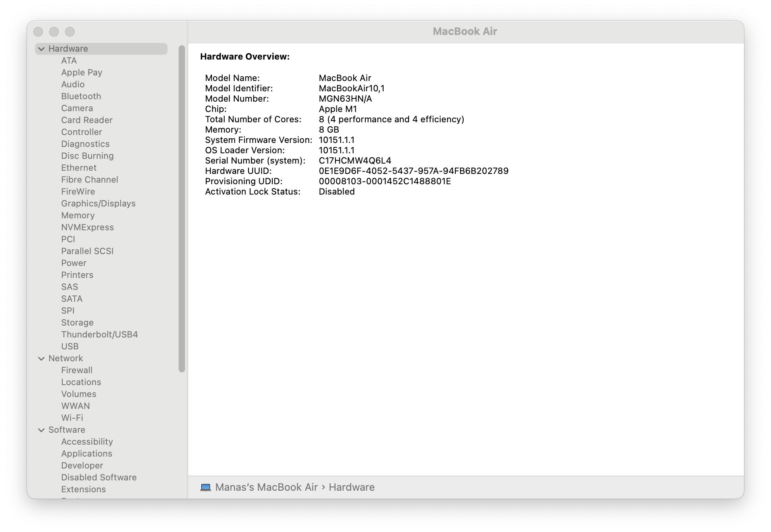This screenshot has width=771, height=532.
Task: Select Bluetooth in the sidebar
Action: pyautogui.click(x=81, y=96)
